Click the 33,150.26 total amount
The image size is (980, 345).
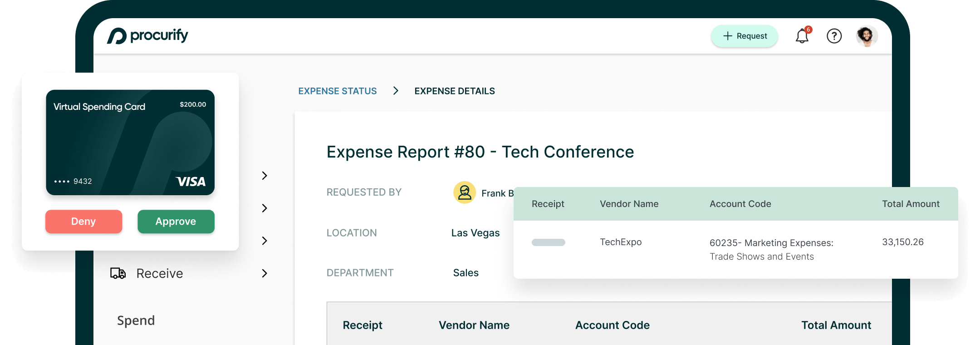903,242
